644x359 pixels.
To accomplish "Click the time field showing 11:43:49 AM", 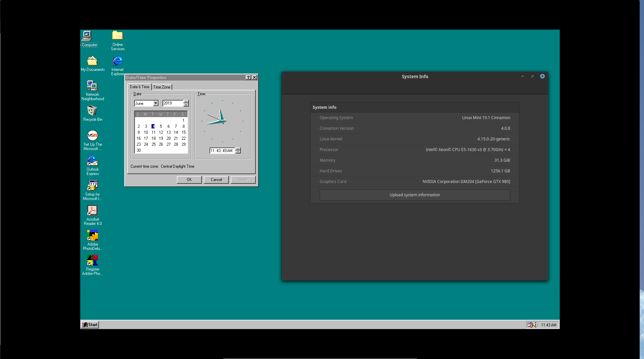I will click(x=222, y=151).
